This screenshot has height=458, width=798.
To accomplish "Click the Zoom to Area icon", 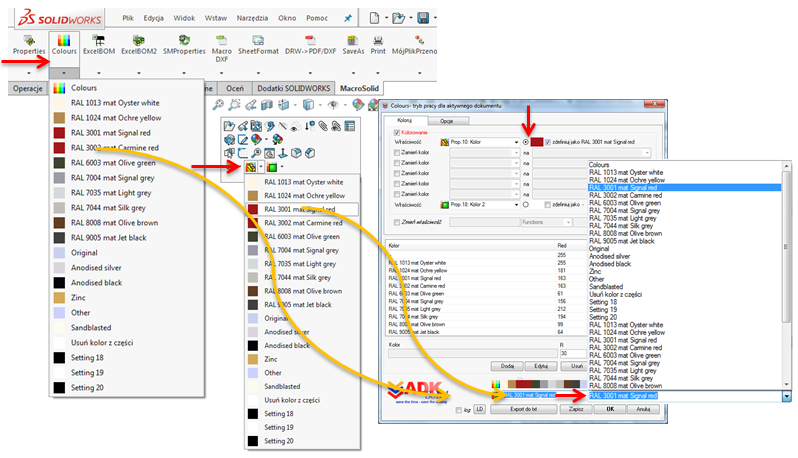I will click(234, 105).
